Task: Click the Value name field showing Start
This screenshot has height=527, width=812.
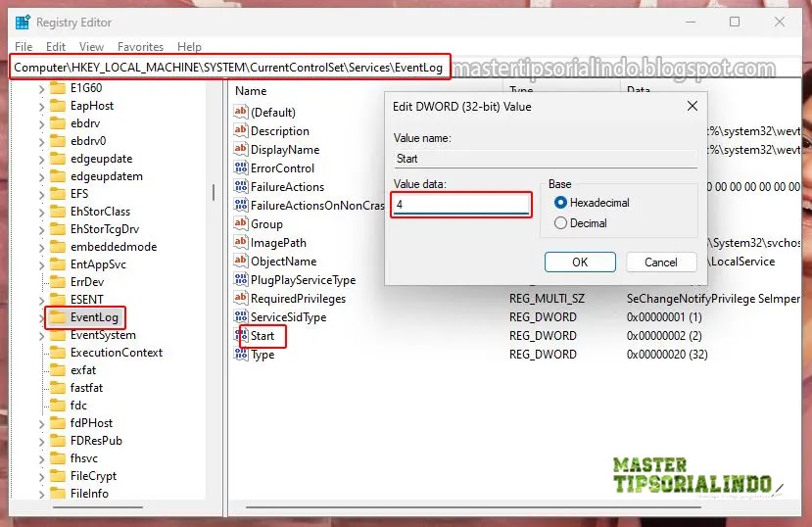Action: tap(546, 159)
